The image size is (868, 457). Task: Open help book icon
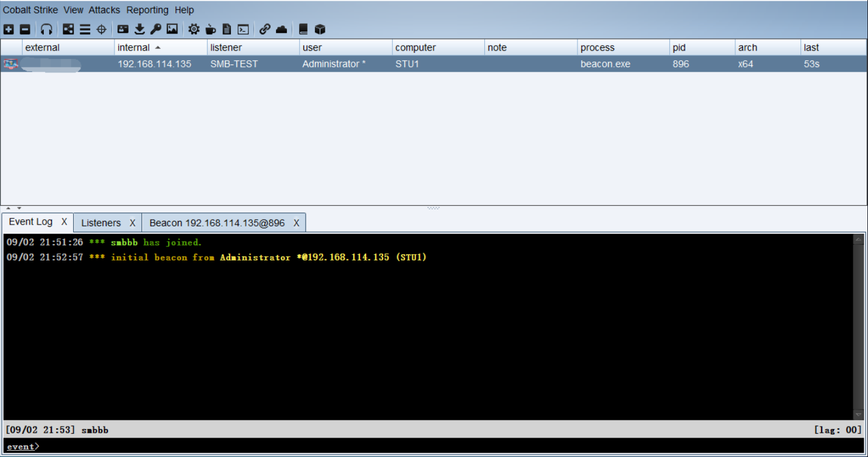coord(303,29)
